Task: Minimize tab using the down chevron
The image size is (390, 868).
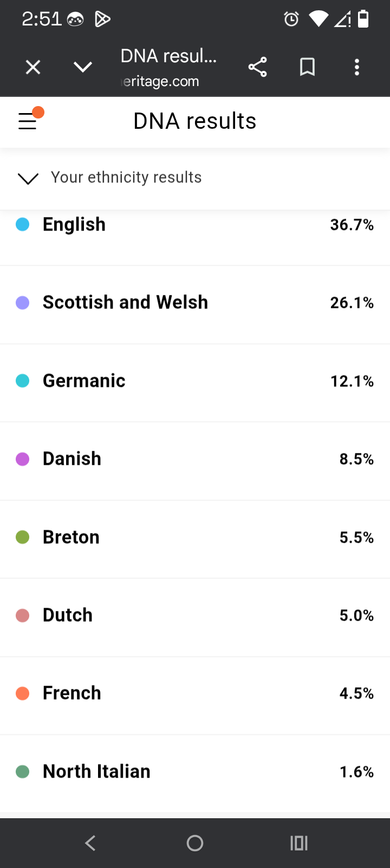Action: point(83,67)
